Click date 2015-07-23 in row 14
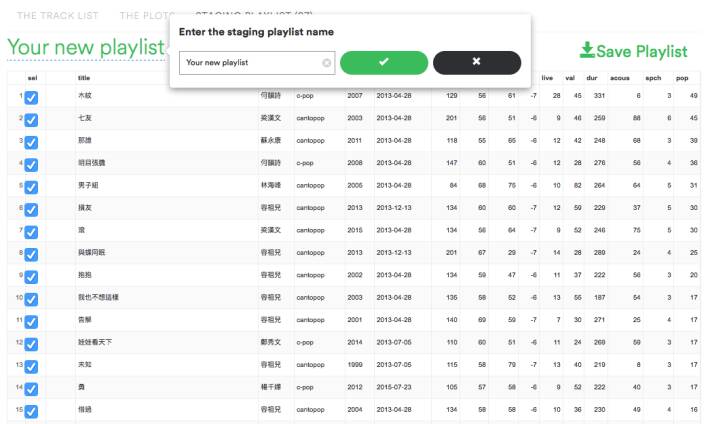 click(x=394, y=387)
